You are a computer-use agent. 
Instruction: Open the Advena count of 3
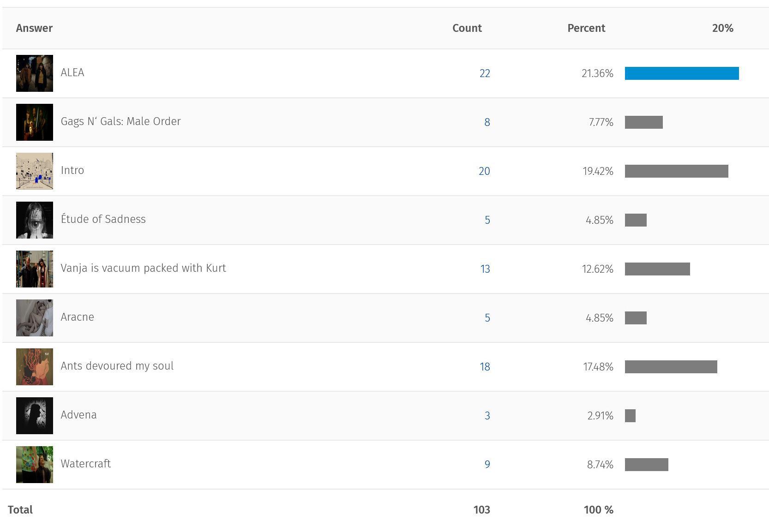pyautogui.click(x=487, y=416)
